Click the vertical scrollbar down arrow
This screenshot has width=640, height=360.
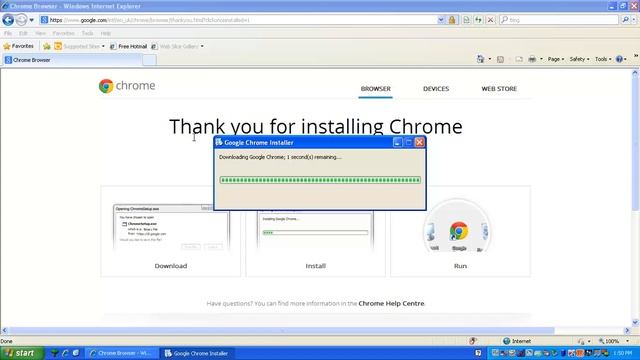pyautogui.click(x=635, y=322)
